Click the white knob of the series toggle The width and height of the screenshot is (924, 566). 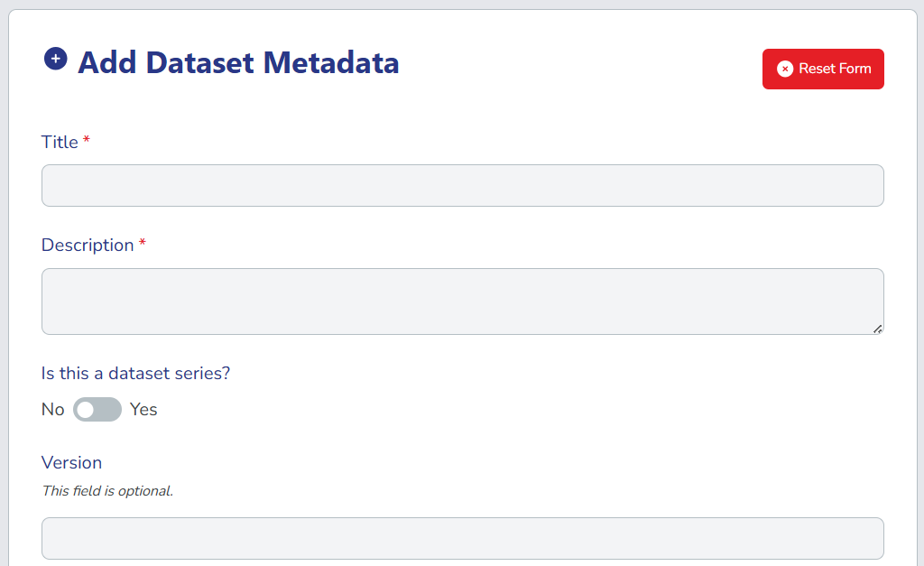86,410
